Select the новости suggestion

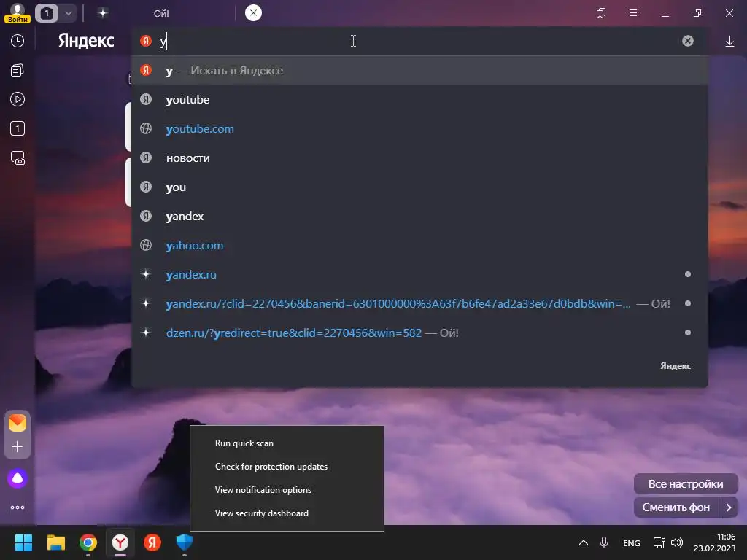419,158
